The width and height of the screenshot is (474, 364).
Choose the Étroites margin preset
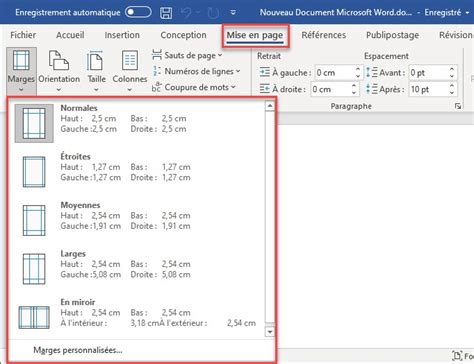(x=137, y=172)
